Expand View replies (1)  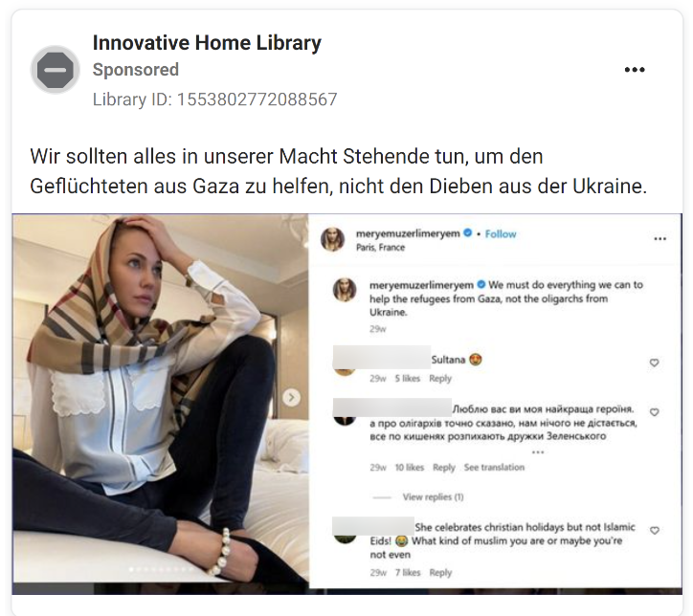(433, 497)
